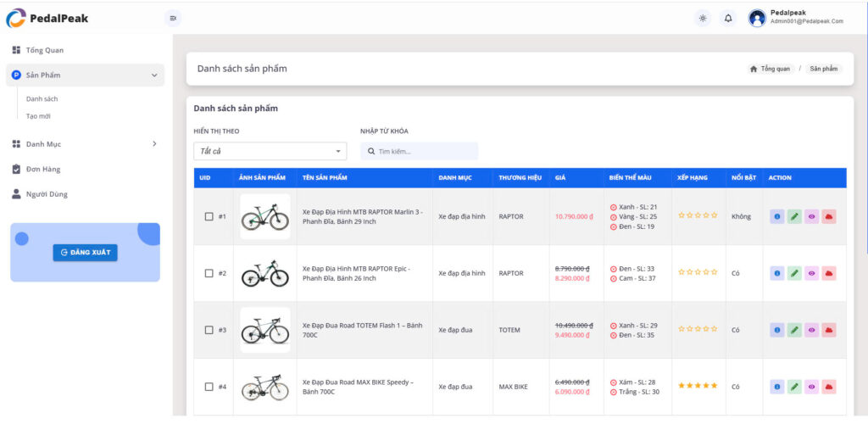Delete product #3 with the red icon
Screen dimensions: 868x424
tap(829, 330)
